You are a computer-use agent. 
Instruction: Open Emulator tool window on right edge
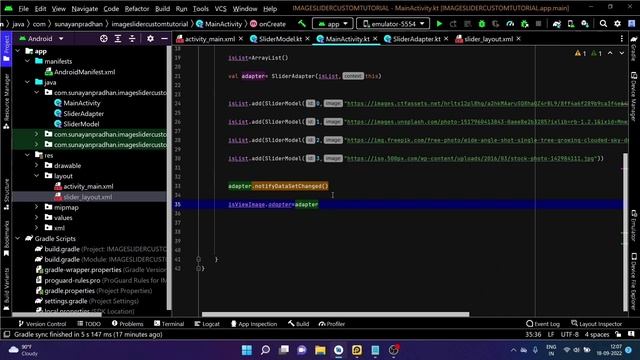click(x=634, y=226)
